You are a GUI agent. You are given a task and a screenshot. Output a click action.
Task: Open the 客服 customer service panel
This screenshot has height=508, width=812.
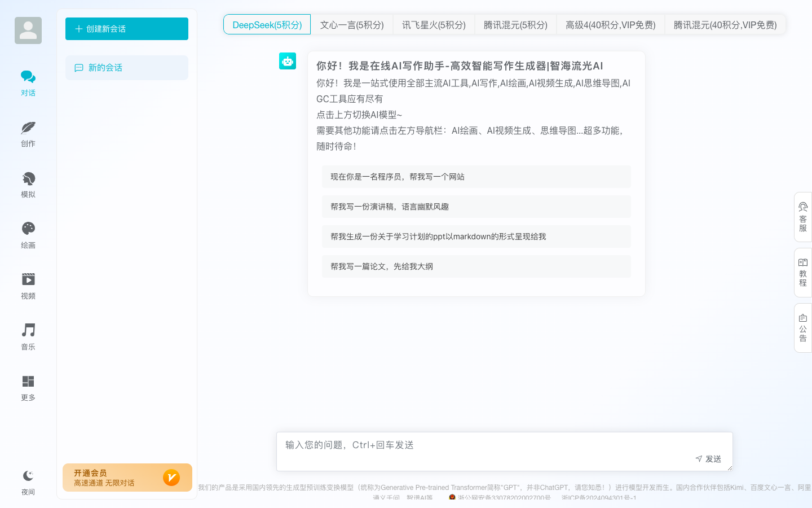click(x=802, y=217)
